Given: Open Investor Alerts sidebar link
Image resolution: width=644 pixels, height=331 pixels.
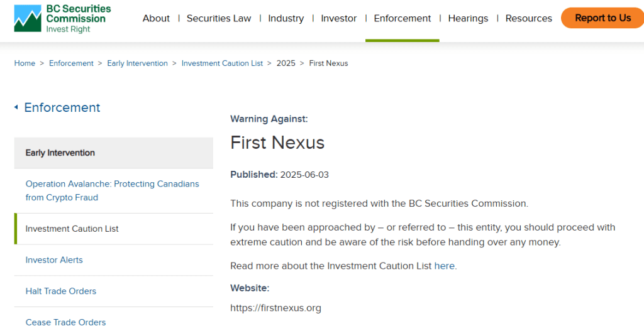Looking at the screenshot, I should (54, 260).
